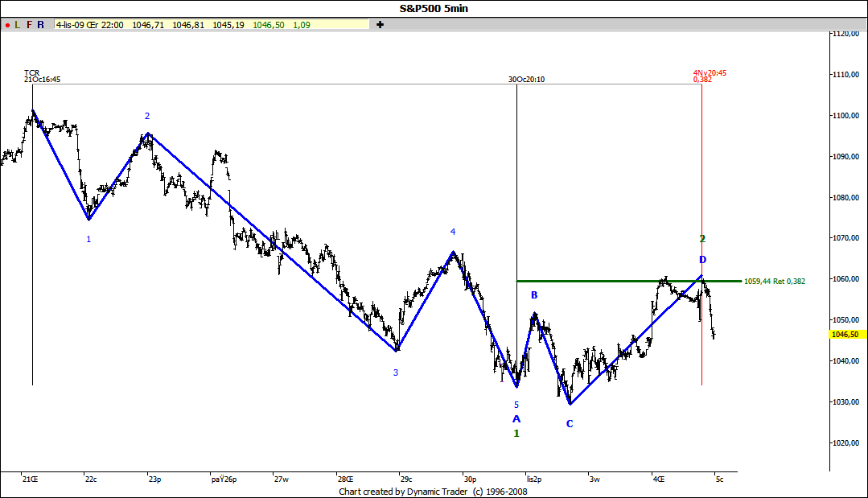
Task: Click the 1030,00 price axis label
Action: (x=845, y=401)
